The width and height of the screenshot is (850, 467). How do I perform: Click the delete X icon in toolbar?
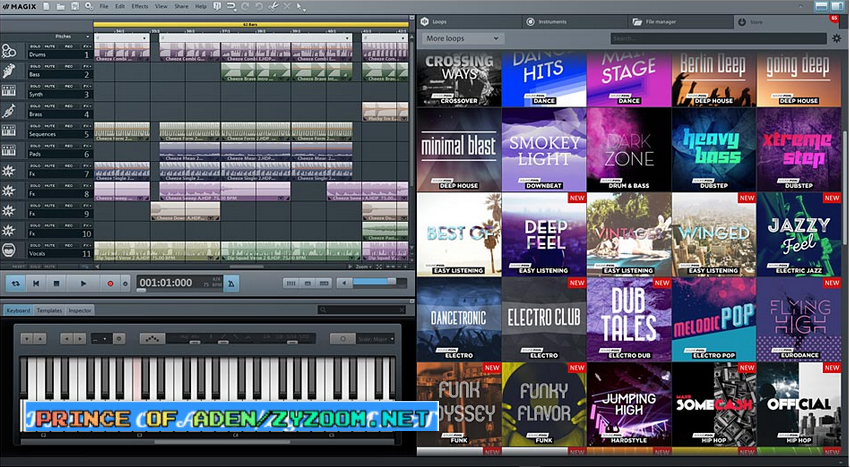point(287,7)
